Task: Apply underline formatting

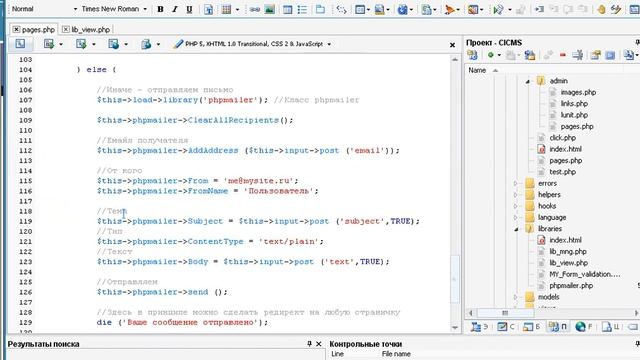Action: tap(189, 9)
